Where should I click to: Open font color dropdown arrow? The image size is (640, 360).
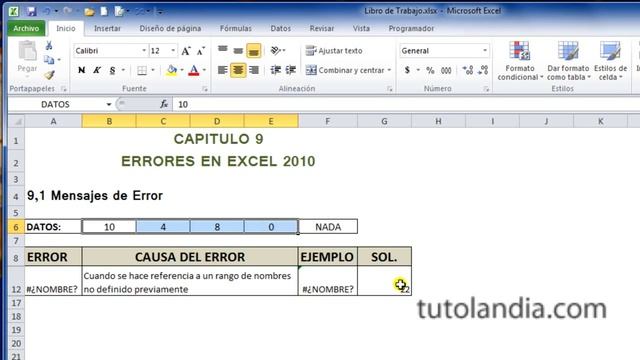(204, 70)
